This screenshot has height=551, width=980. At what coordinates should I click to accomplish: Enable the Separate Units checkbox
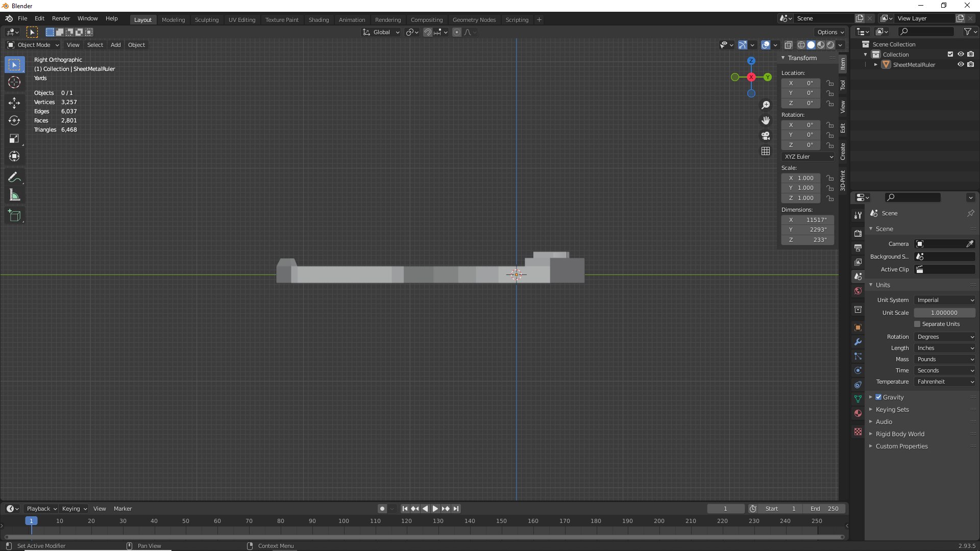[917, 324]
